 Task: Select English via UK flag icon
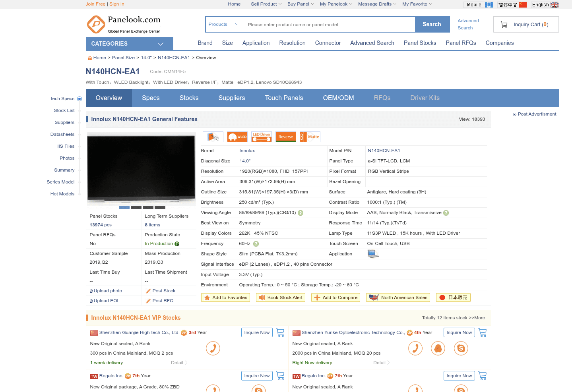coord(555,5)
